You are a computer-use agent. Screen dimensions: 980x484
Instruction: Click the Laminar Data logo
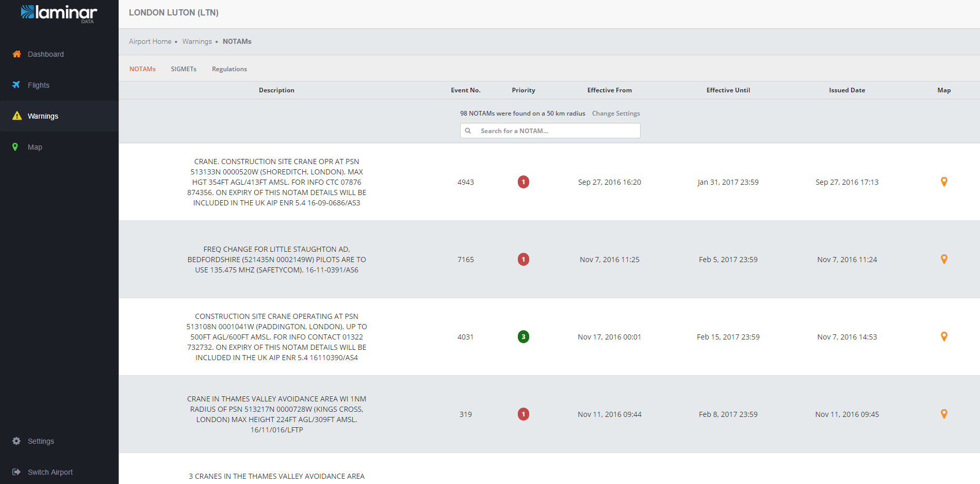tap(59, 13)
